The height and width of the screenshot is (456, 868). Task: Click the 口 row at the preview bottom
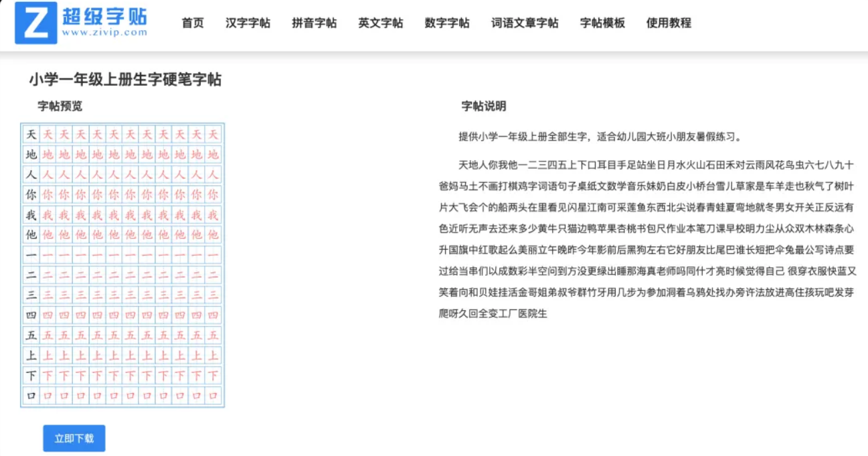point(123,396)
